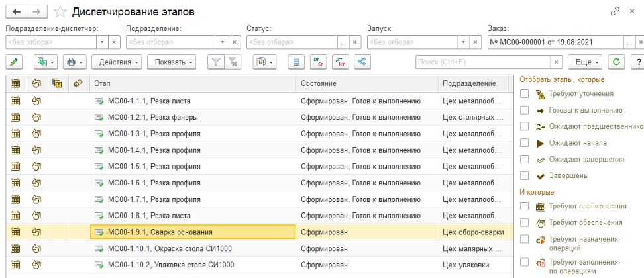Toggle Завершены checkbox
Screen dimensions: 644x278
pyautogui.click(x=524, y=175)
